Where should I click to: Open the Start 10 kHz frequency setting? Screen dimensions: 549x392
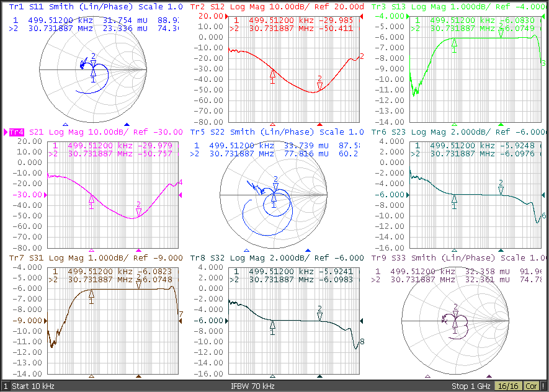pyautogui.click(x=33, y=386)
